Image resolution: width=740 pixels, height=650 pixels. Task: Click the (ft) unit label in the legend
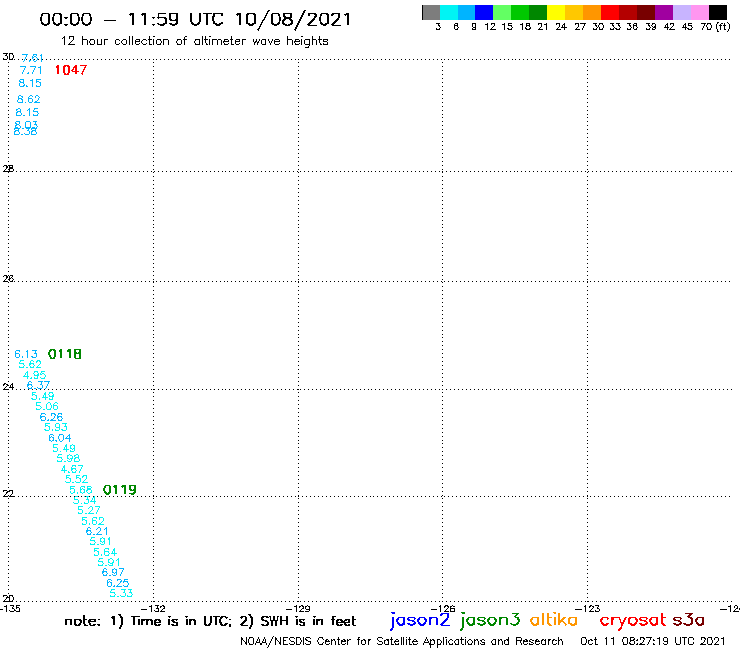723,27
